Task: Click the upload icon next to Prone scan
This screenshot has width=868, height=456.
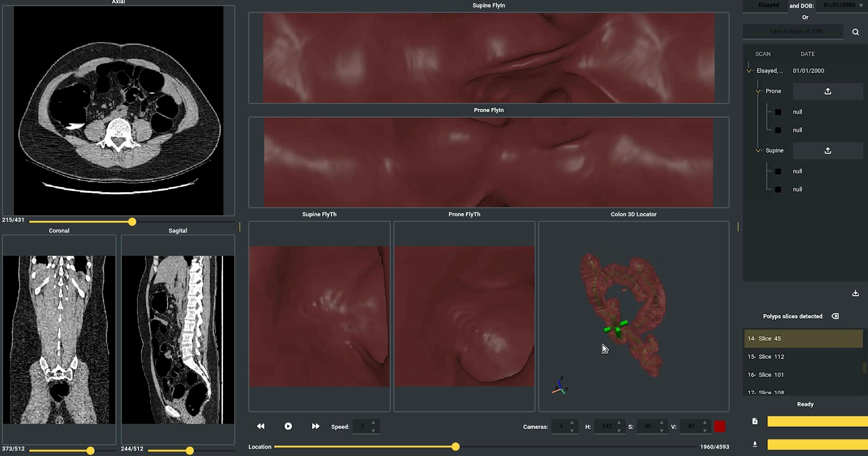Action: click(x=828, y=91)
